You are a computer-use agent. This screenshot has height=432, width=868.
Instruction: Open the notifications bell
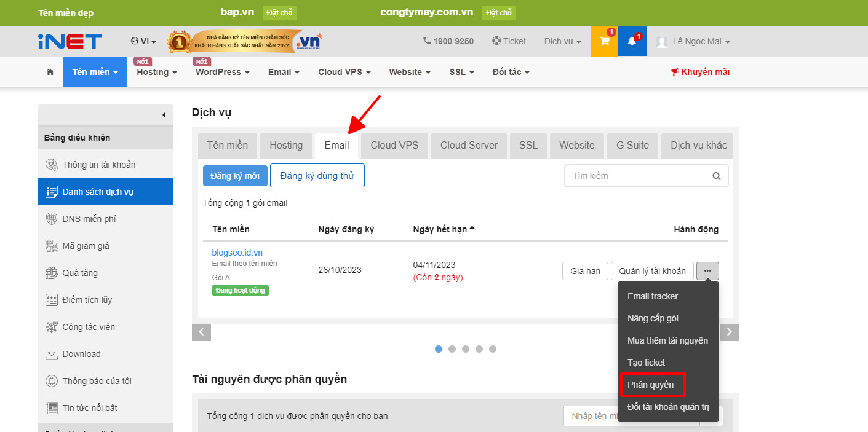632,41
